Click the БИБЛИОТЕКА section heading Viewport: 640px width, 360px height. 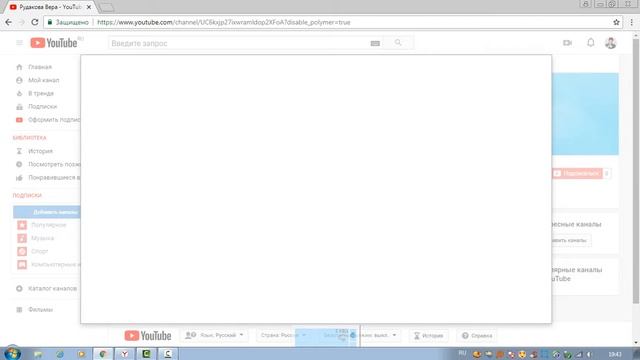(29, 138)
